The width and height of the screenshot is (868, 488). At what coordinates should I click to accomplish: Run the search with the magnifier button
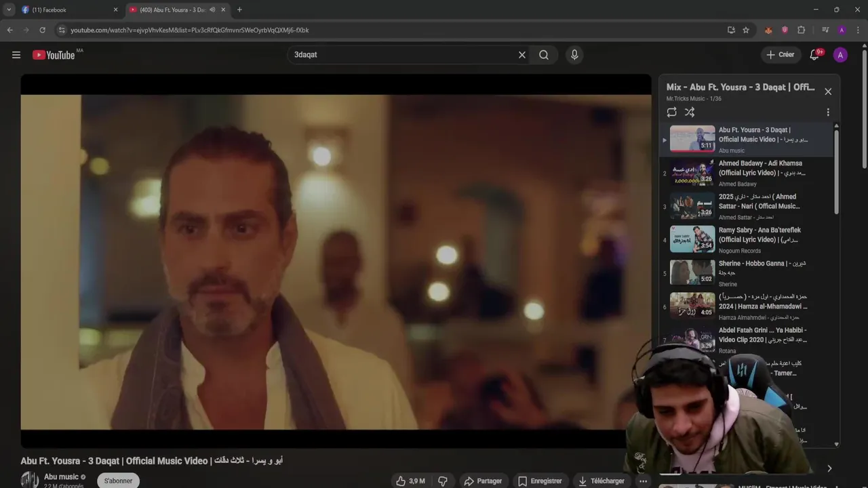pyautogui.click(x=544, y=55)
